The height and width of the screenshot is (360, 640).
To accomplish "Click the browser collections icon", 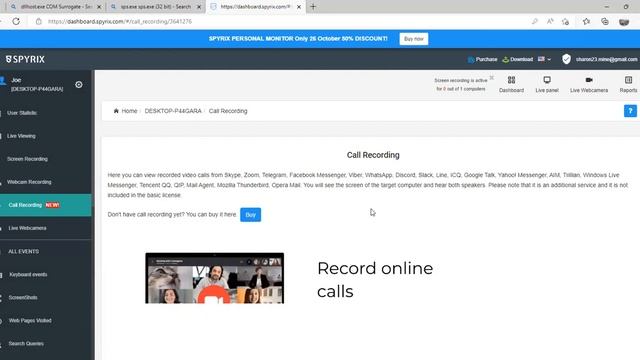I will [x=605, y=21].
